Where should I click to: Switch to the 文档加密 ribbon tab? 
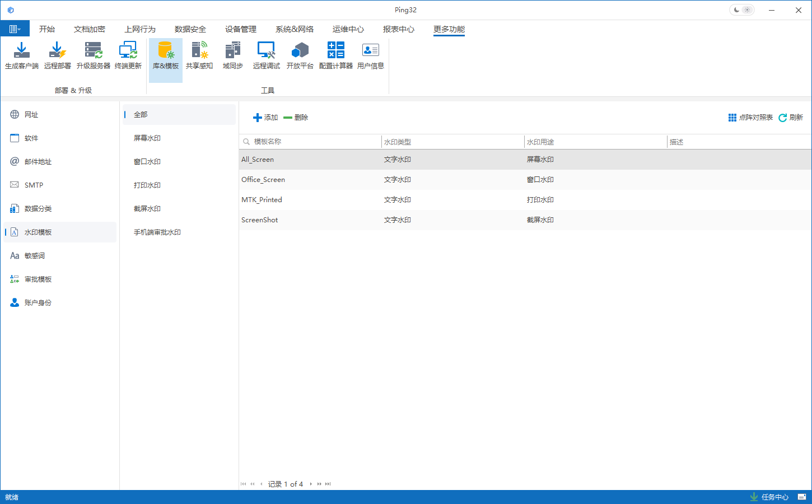89,29
